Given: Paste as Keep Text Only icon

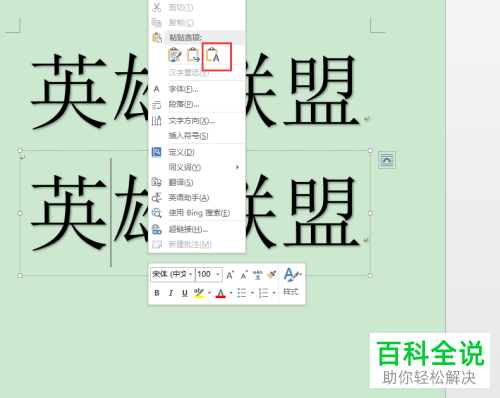Looking at the screenshot, I should 213,55.
